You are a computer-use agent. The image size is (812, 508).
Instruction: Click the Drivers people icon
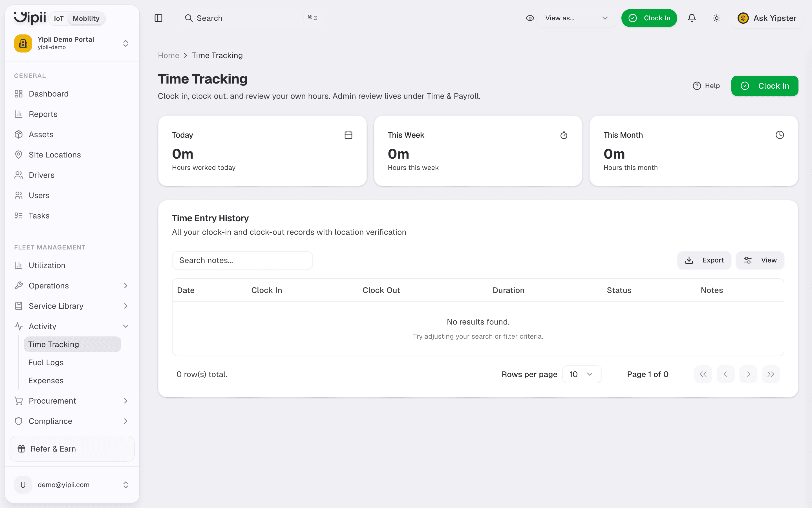(19, 175)
